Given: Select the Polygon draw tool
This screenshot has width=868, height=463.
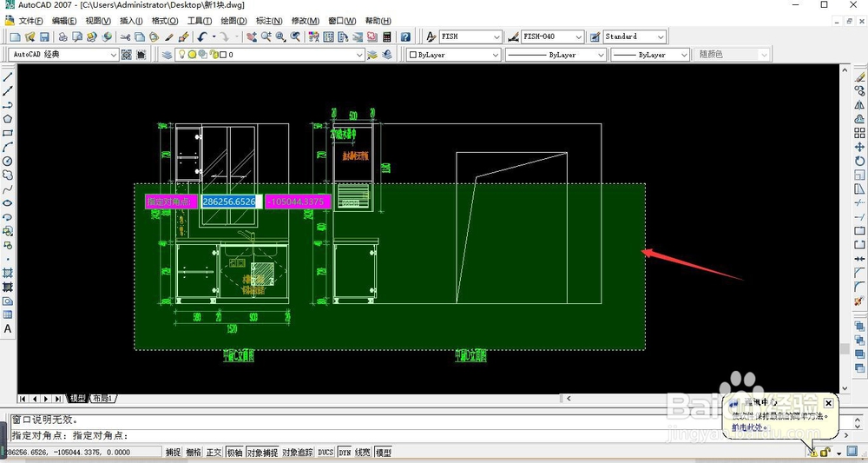Looking at the screenshot, I should [8, 118].
